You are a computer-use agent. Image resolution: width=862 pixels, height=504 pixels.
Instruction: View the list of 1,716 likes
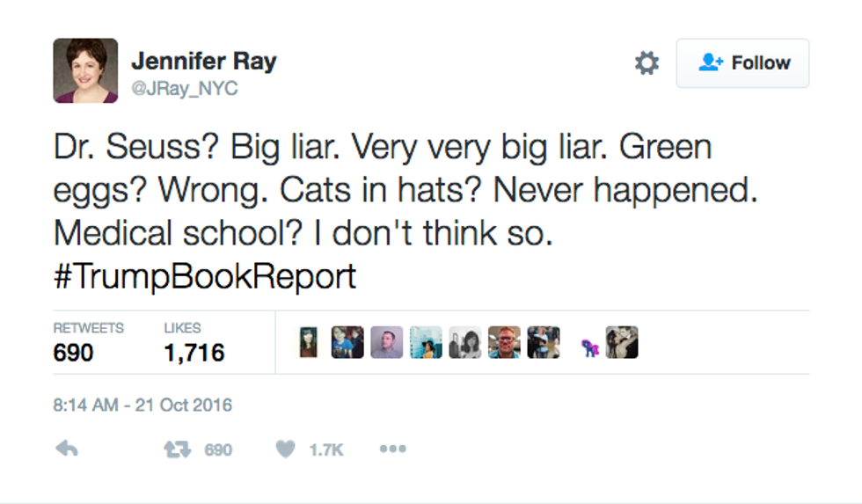point(194,342)
